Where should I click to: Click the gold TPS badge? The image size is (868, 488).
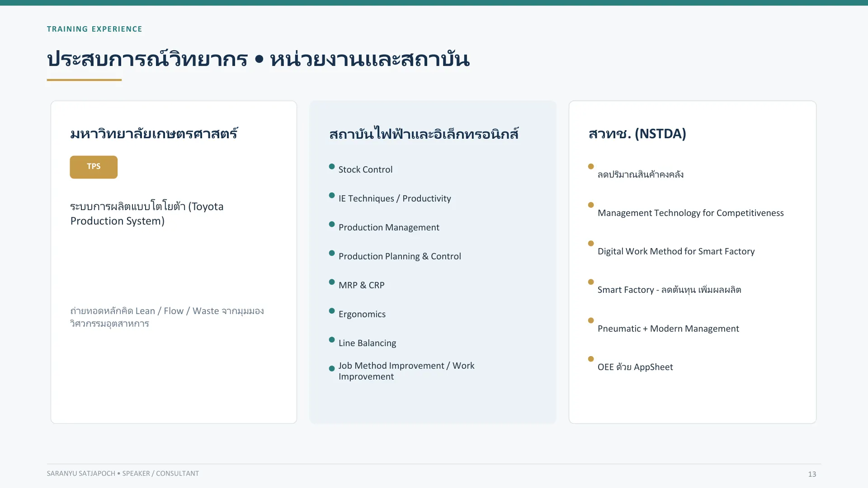94,167
